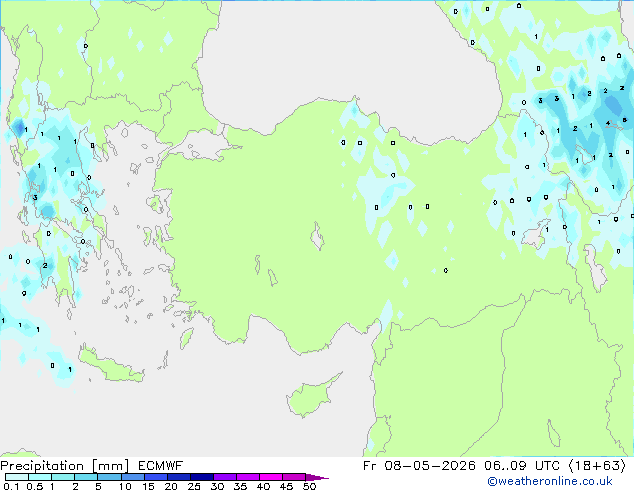This screenshot has width=634, height=490.
Task: Click Lake Van in eastern Turkey
Action: coord(537,234)
